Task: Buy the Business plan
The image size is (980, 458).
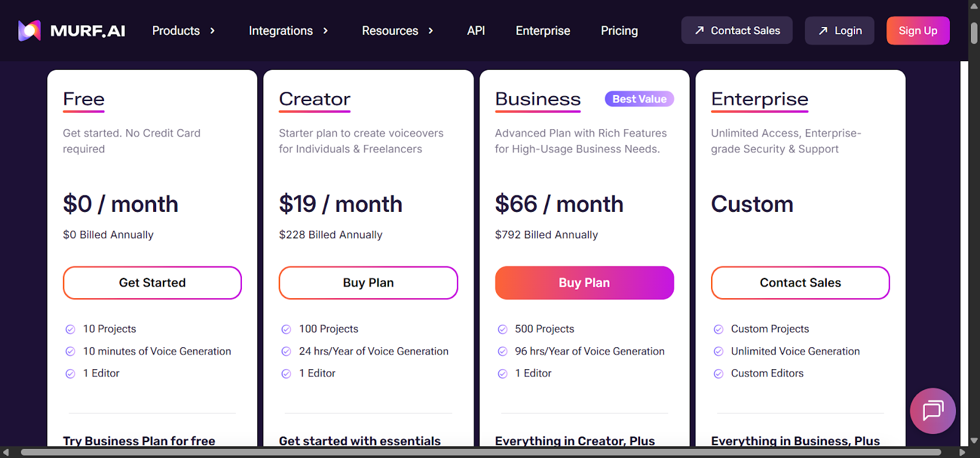Action: pyautogui.click(x=584, y=283)
